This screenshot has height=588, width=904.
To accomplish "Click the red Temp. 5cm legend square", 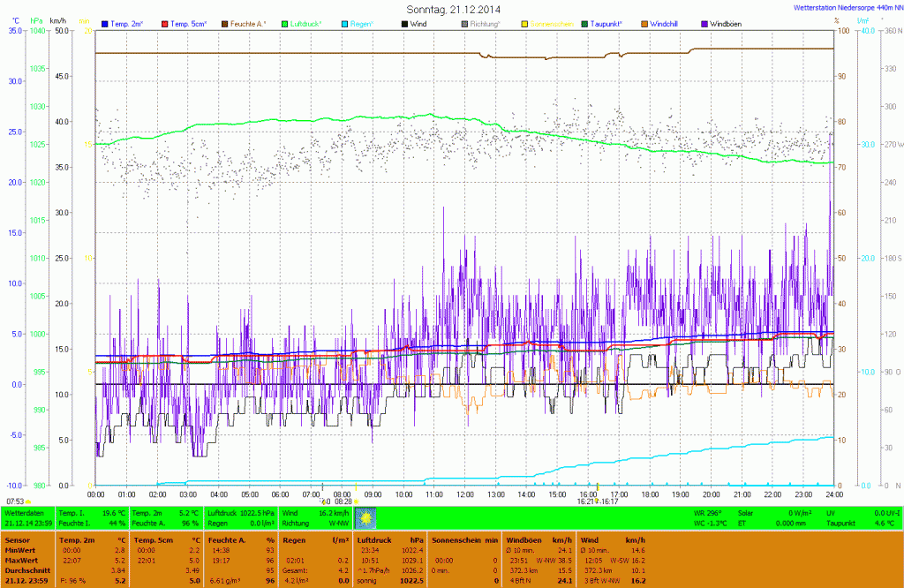I will (x=165, y=23).
